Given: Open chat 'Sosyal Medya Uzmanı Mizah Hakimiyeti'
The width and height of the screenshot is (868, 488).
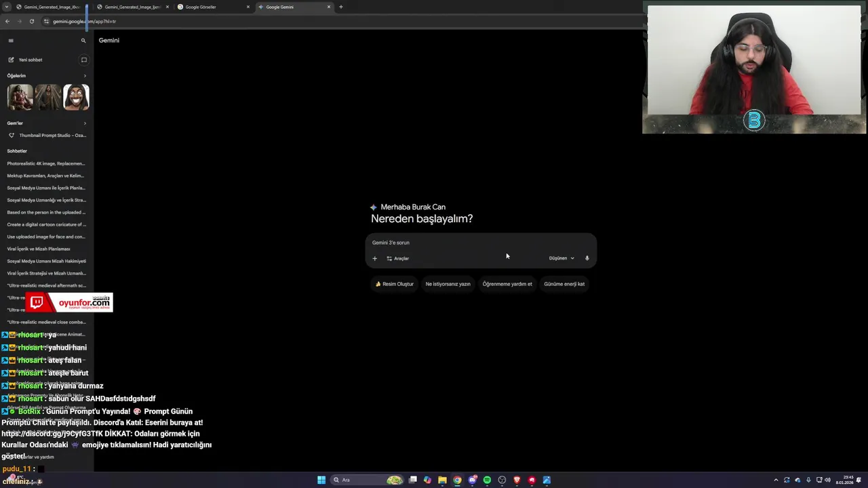Looking at the screenshot, I should tap(46, 261).
